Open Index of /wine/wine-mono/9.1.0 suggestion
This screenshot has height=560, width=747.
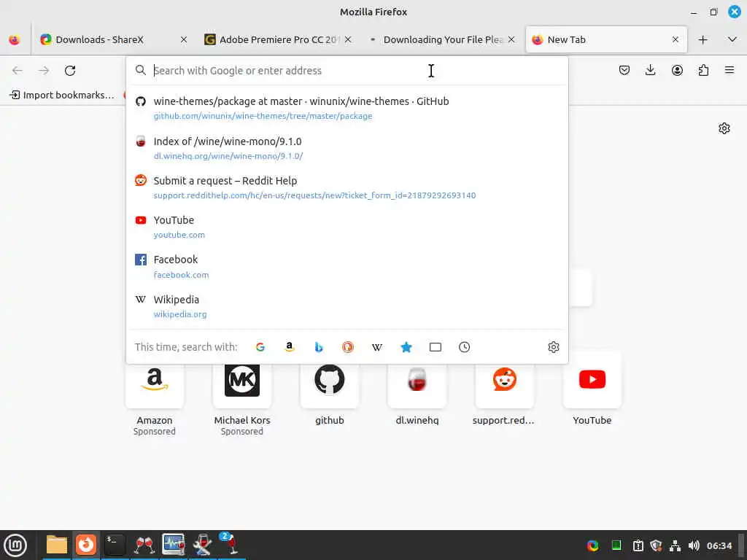[x=347, y=148]
